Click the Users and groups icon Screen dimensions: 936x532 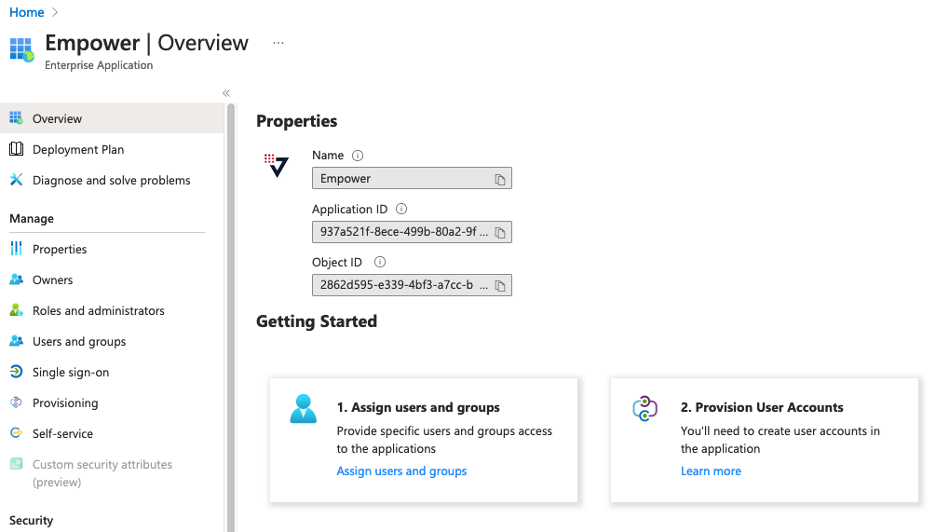16,341
